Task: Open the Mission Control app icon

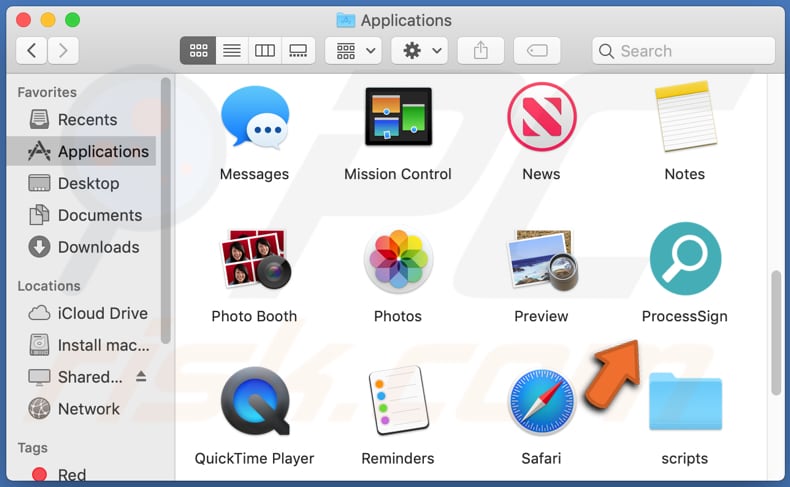Action: (398, 116)
